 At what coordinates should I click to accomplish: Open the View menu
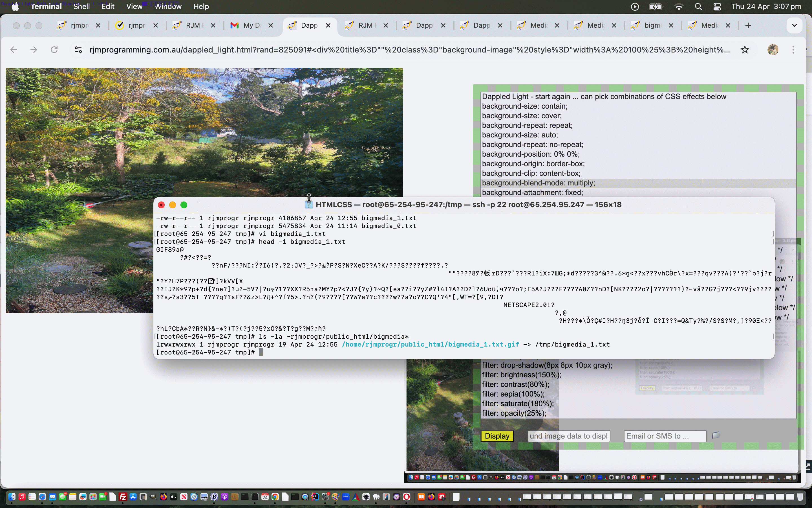click(134, 6)
